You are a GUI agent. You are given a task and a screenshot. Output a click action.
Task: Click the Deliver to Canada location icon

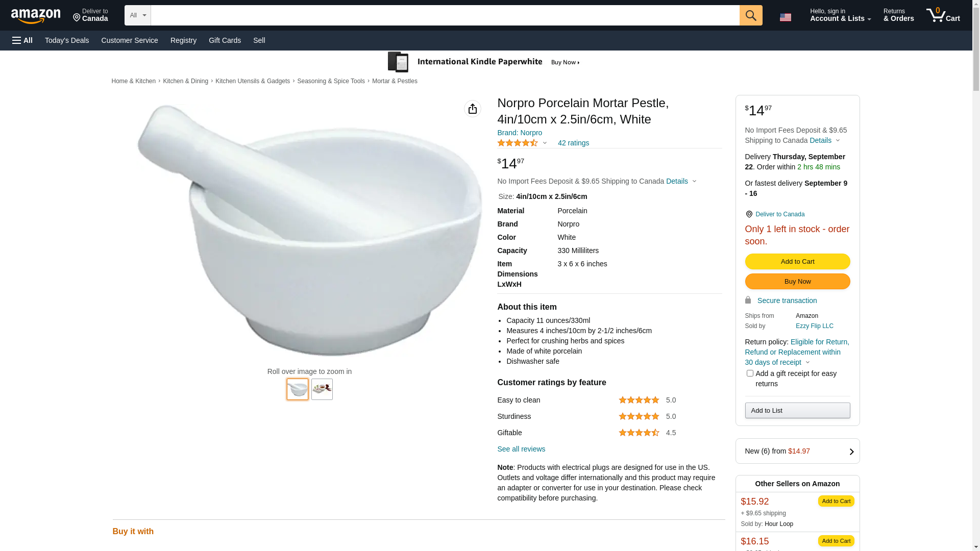point(749,214)
